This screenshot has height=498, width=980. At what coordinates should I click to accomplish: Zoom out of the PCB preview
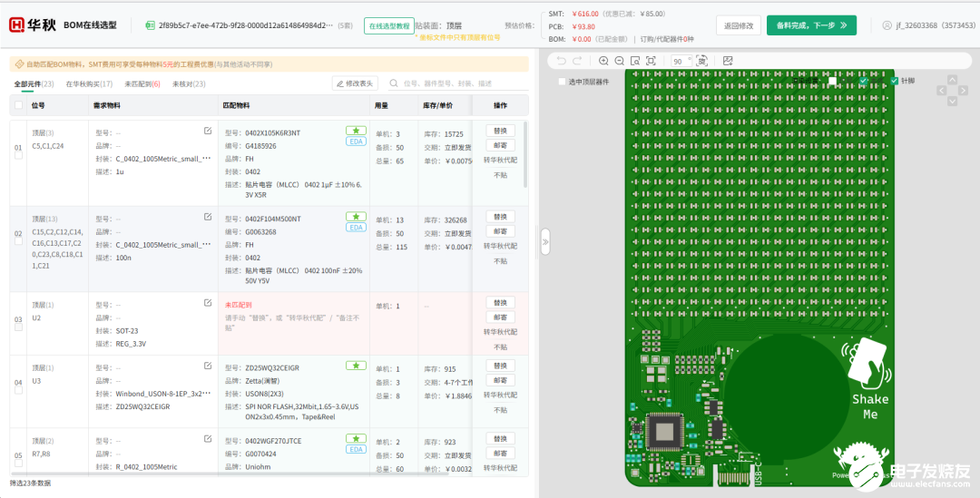coord(620,61)
